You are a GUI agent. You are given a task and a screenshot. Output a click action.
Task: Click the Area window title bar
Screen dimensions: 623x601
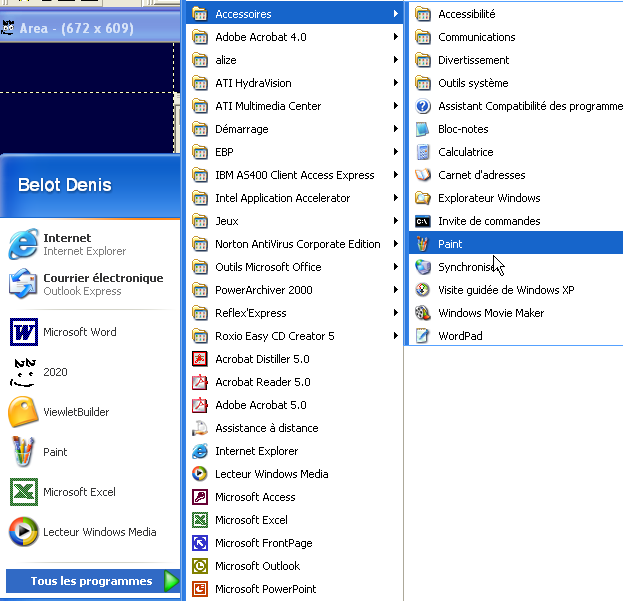(x=90, y=28)
